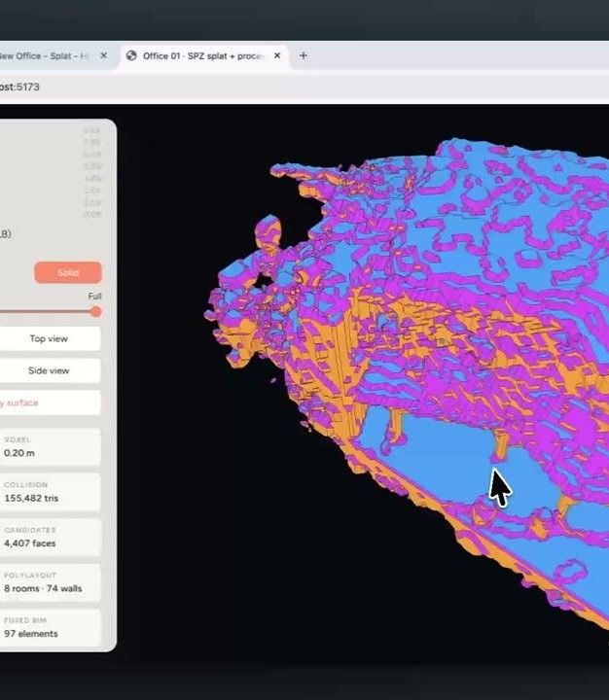
Task: Switch to Side view
Action: [x=50, y=370]
